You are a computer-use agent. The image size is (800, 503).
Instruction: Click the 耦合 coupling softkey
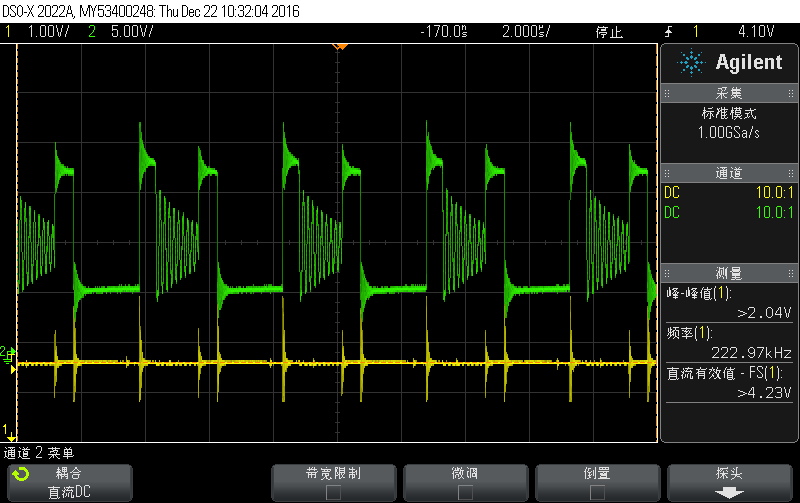point(70,483)
